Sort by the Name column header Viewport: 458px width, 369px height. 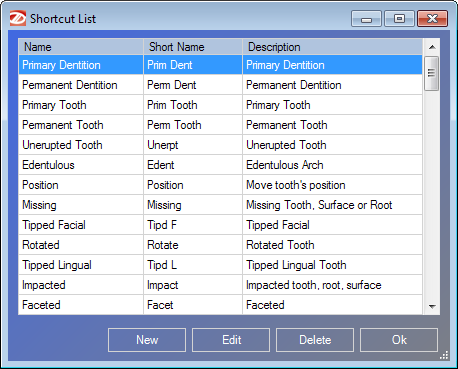[81, 47]
